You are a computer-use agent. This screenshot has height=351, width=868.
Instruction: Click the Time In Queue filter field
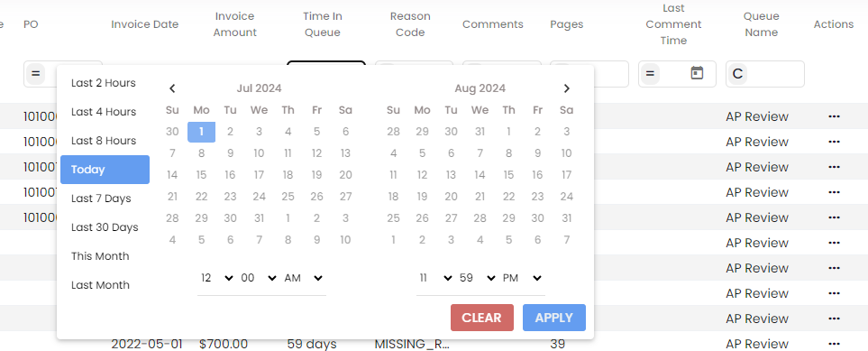[326, 63]
